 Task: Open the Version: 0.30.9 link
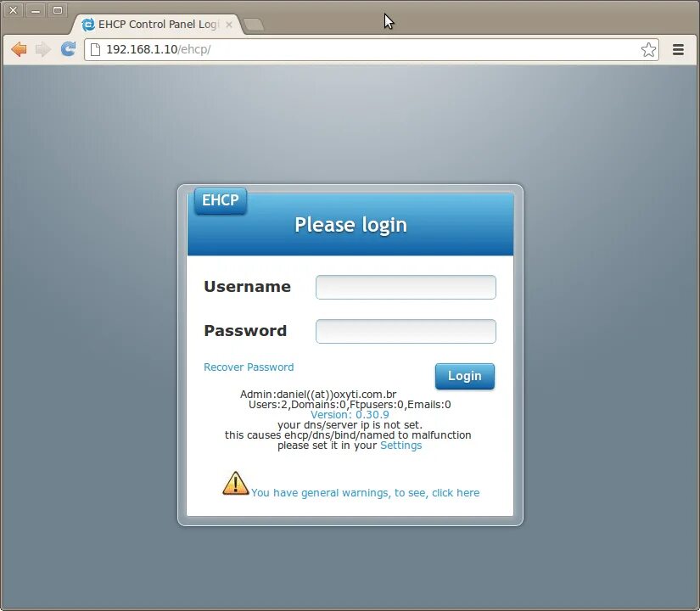click(350, 414)
